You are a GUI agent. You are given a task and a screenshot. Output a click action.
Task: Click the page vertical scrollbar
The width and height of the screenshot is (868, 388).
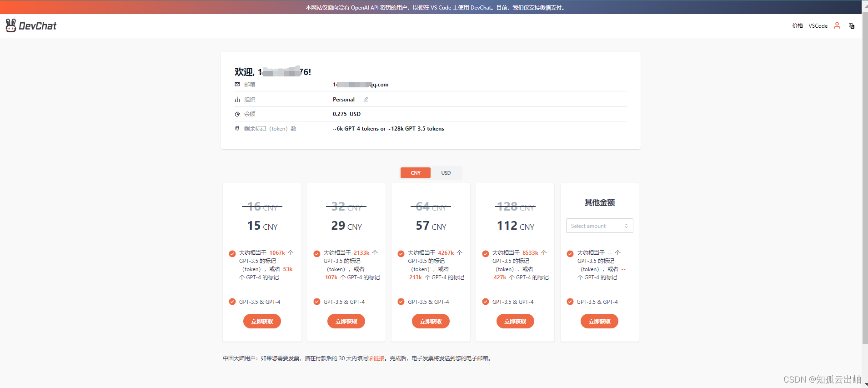coord(865,177)
